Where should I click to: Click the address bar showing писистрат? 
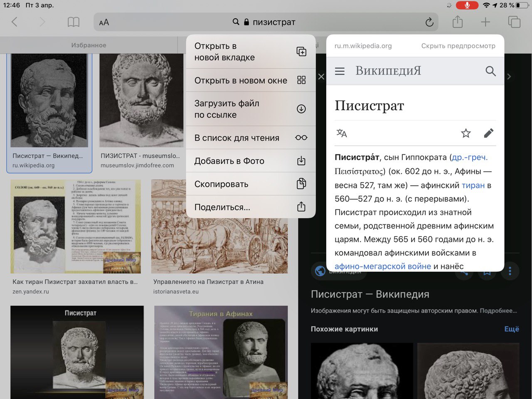(266, 22)
